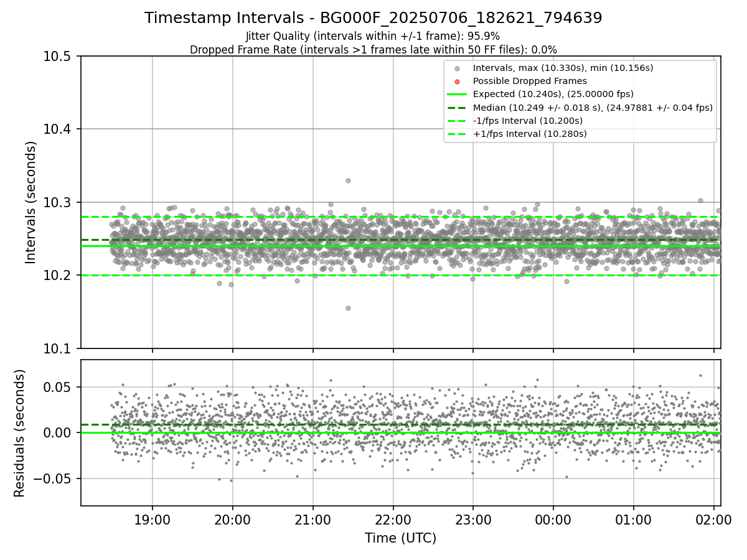
Task: Click legend entry "Possible Dropped Frames"
Action: [530, 81]
